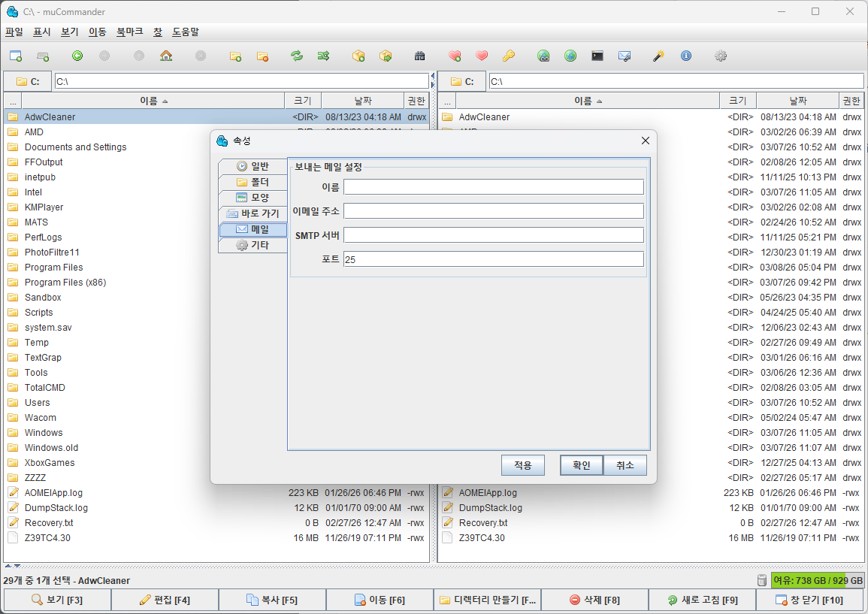Image resolution: width=868 pixels, height=614 pixels.
Task: Sort right panel by 권한 column
Action: pyautogui.click(x=851, y=101)
